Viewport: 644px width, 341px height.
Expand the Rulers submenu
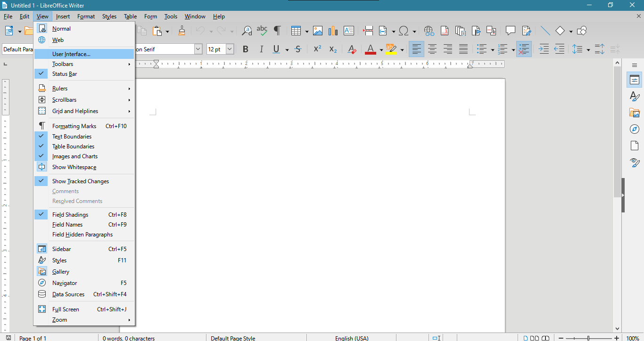pos(84,88)
